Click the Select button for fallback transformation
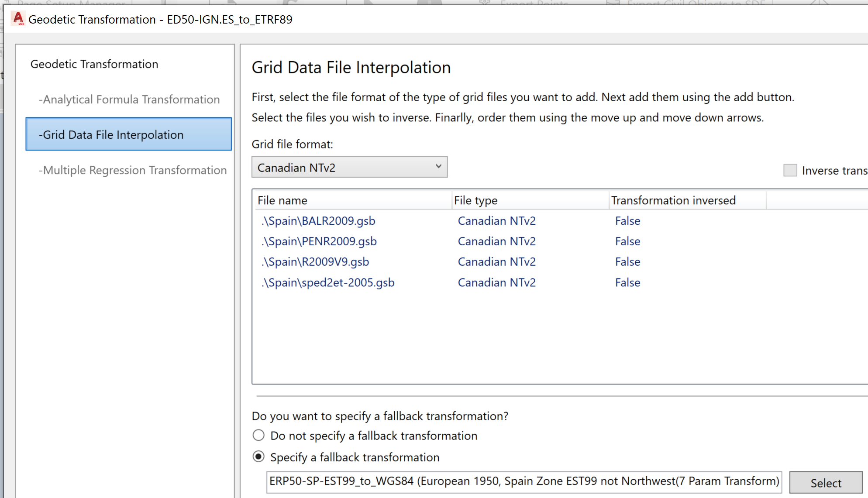The width and height of the screenshot is (868, 498). [x=826, y=482]
